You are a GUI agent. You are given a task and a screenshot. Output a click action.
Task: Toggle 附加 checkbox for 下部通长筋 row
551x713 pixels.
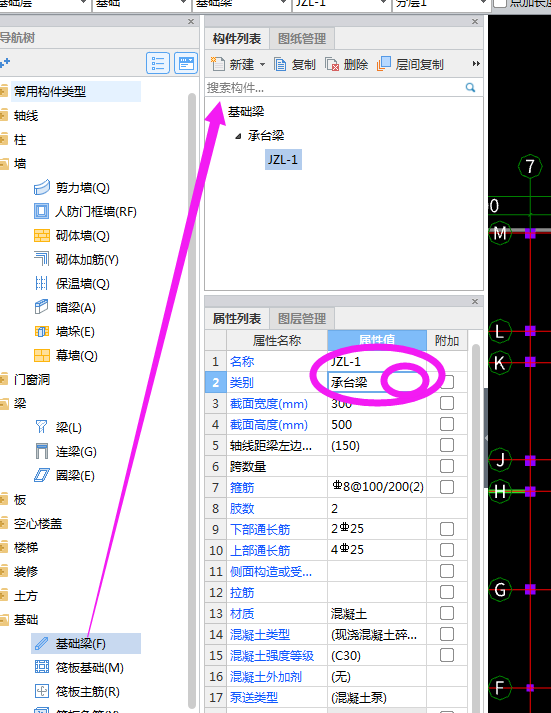(x=447, y=529)
